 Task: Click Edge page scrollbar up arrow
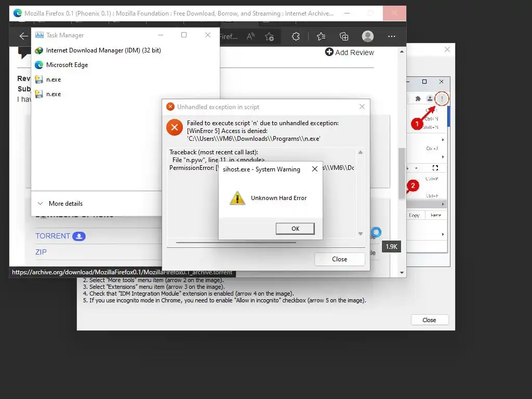click(402, 51)
